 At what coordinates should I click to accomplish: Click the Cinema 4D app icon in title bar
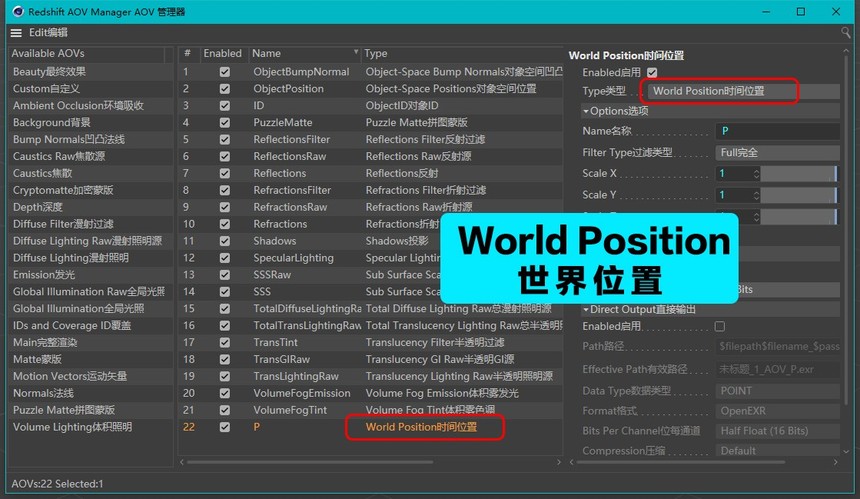[18, 11]
